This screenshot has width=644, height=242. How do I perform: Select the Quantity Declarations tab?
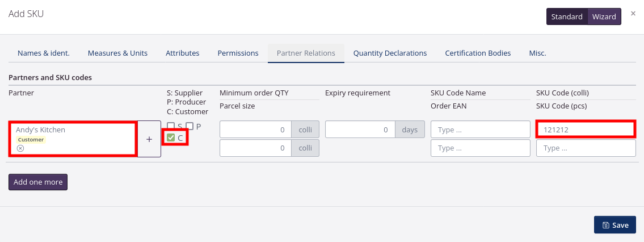[x=390, y=53]
